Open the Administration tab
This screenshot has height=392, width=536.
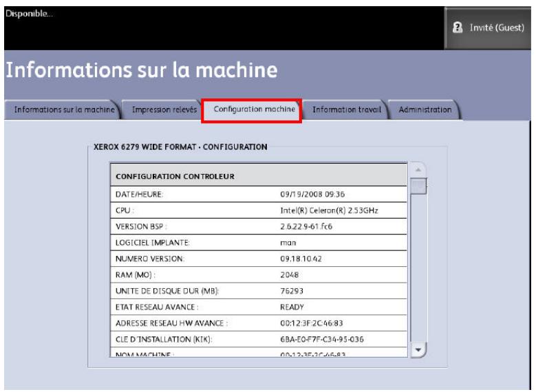[425, 109]
